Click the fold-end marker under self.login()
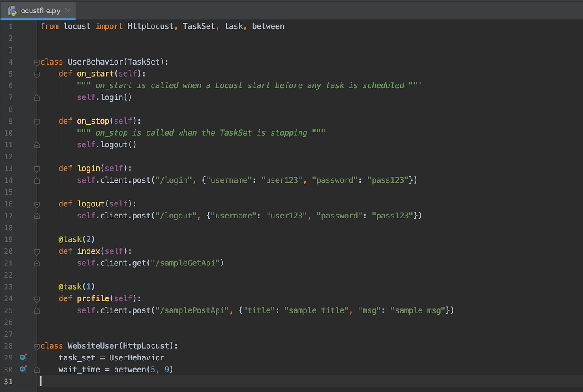Viewport: 583px width, 392px height. (37, 97)
